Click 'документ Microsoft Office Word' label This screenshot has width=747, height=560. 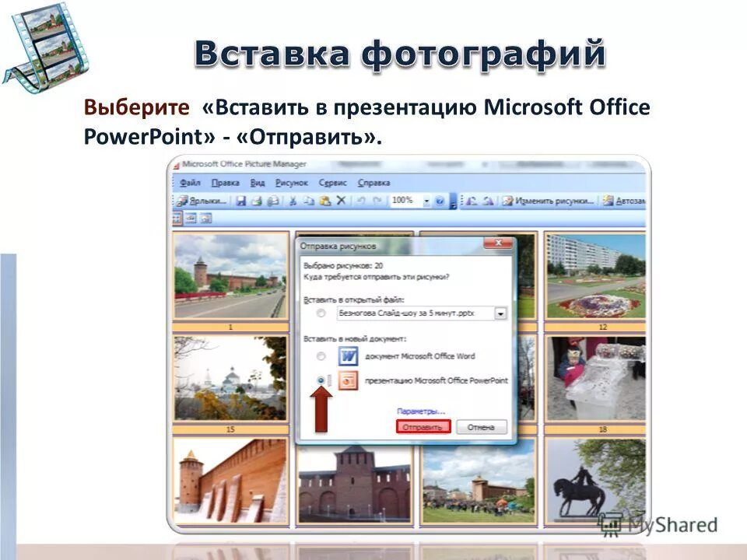(419, 356)
